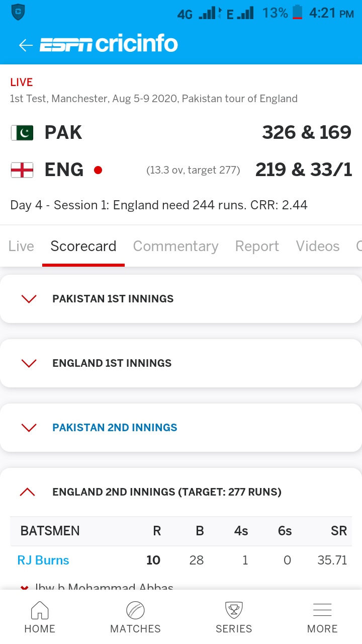This screenshot has height=644, width=362.
Task: Expand England 1st Innings section
Action: [181, 363]
